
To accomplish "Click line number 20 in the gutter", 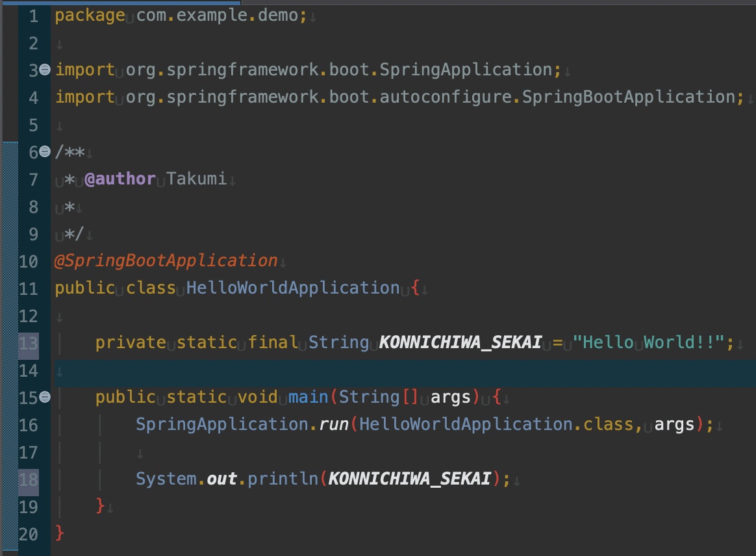I will (29, 535).
